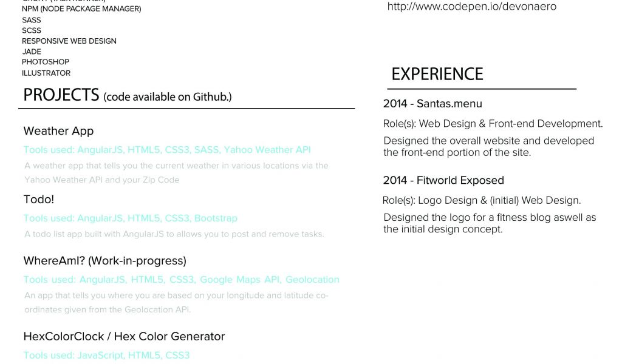Screen dimensions: 622x364
Task: Select WhereAmI tools used Google Maps line
Action: 181,280
